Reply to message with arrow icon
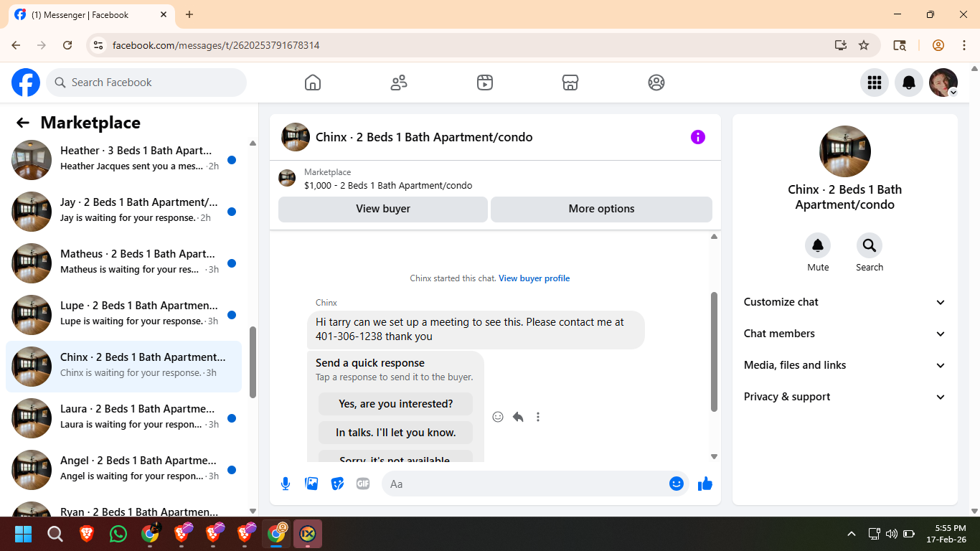980x551 pixels. click(x=518, y=417)
